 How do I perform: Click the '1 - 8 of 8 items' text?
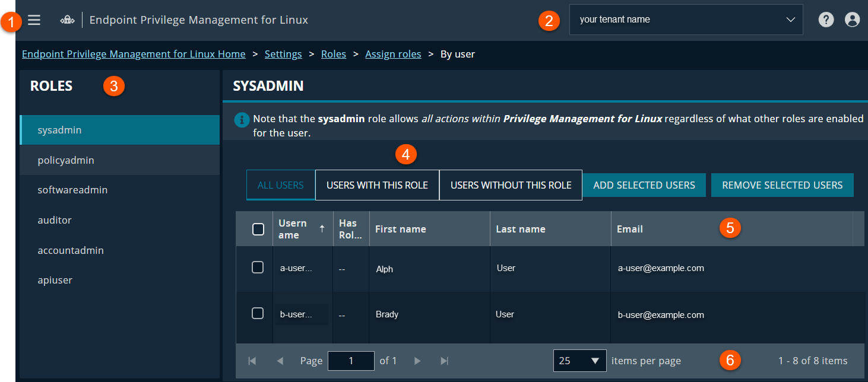[x=813, y=361]
